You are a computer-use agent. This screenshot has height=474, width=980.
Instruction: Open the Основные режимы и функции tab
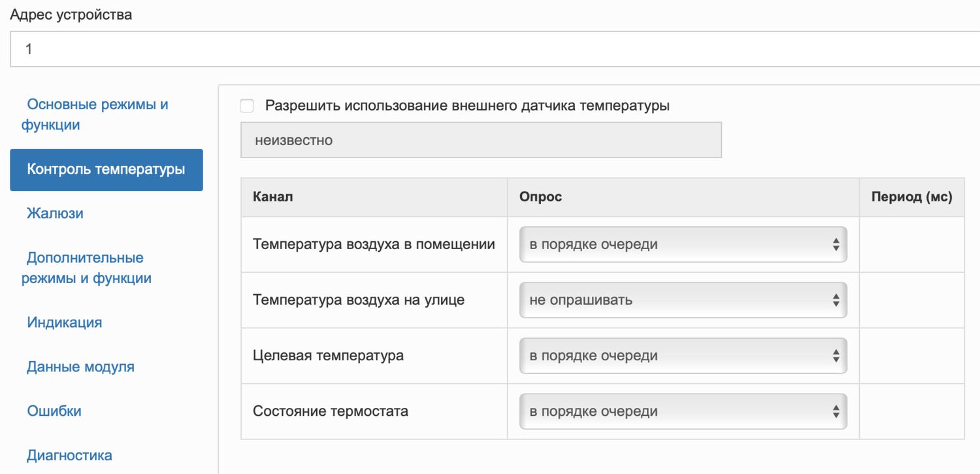pyautogui.click(x=97, y=114)
